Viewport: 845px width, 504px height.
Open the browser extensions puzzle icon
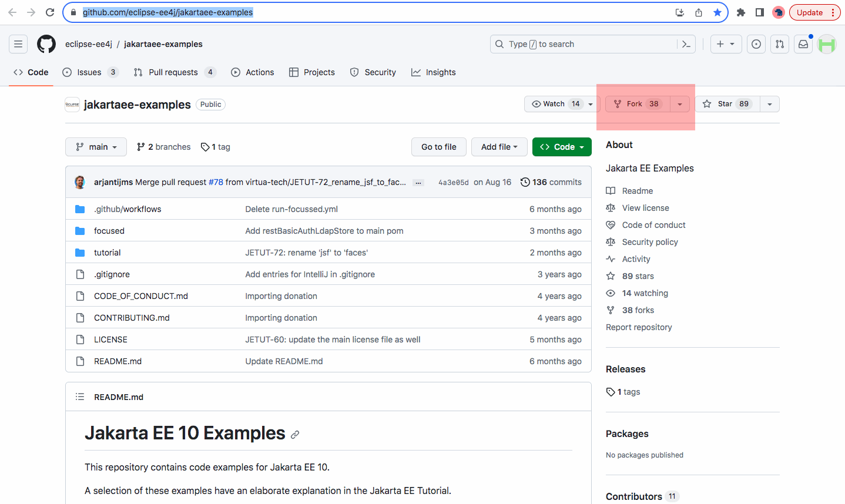[741, 12]
